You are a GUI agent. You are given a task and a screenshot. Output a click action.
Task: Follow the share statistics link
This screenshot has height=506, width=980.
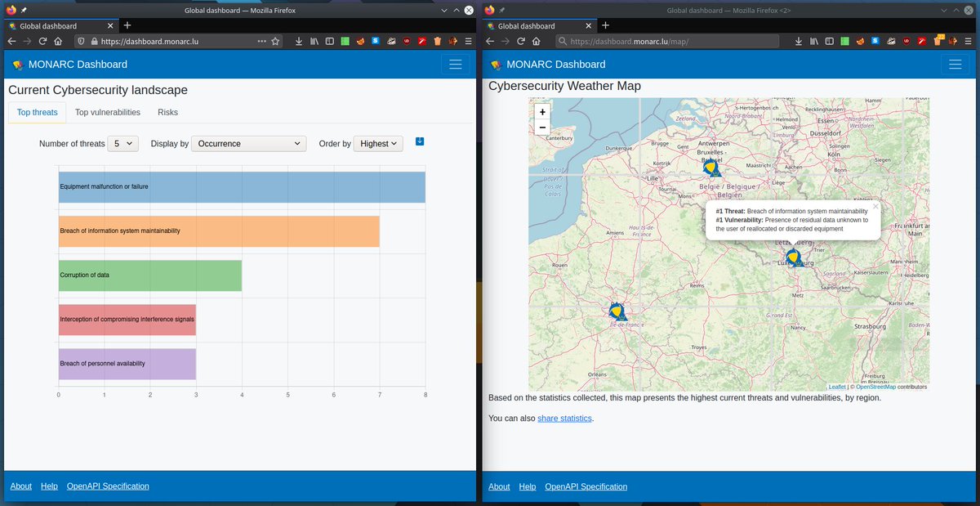coord(564,419)
